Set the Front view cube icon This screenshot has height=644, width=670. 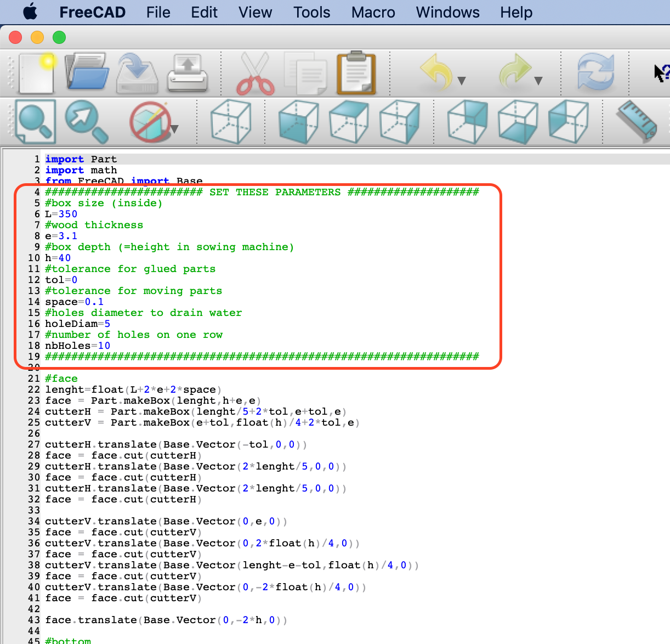pos(298,121)
